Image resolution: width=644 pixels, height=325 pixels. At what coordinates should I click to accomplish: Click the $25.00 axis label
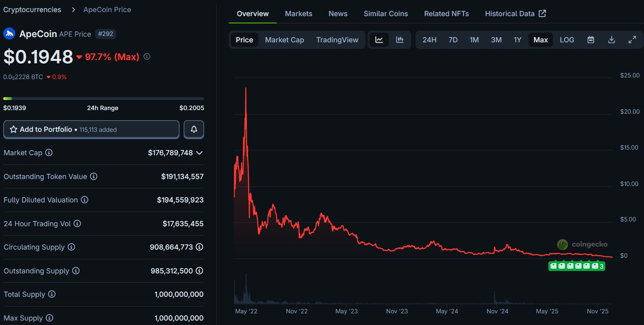point(630,75)
